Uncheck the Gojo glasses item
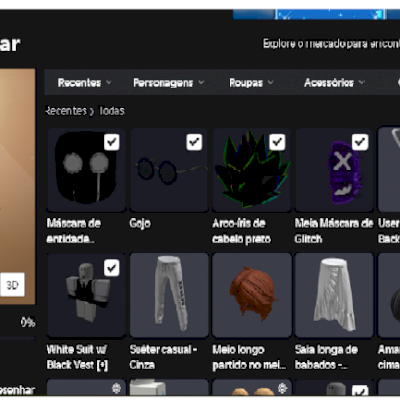Screen dimensions: 400x400 click(x=194, y=142)
